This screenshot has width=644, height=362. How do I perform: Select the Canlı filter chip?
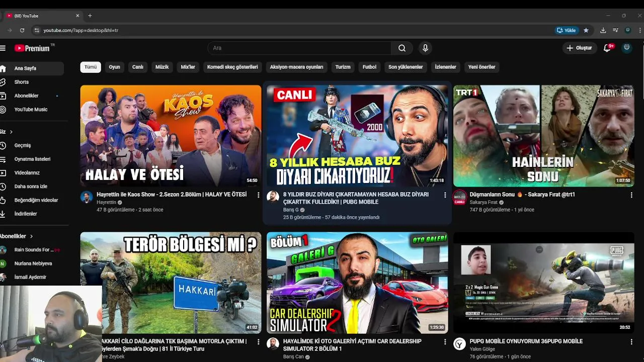click(x=138, y=67)
